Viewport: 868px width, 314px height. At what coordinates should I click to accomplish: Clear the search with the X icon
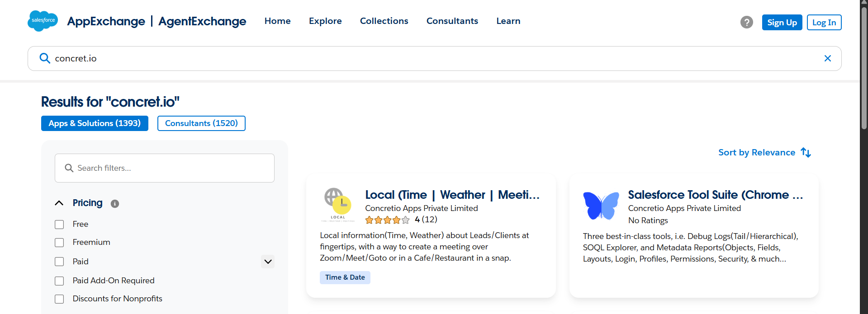pos(828,58)
